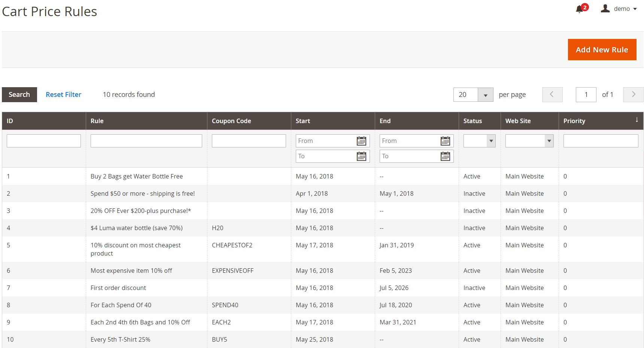The width and height of the screenshot is (644, 348).
Task: Focus the Priority filter input field
Action: [x=601, y=141]
